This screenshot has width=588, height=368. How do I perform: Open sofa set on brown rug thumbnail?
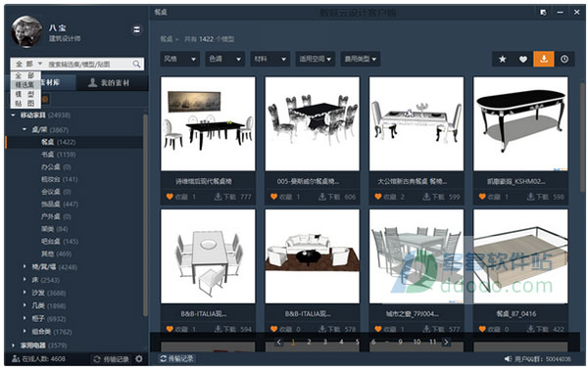(312, 256)
